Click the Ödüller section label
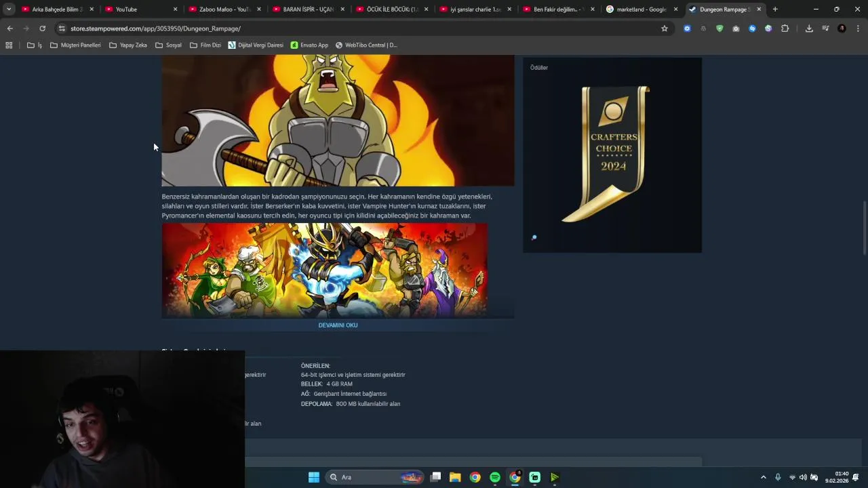The image size is (868, 488). [539, 68]
